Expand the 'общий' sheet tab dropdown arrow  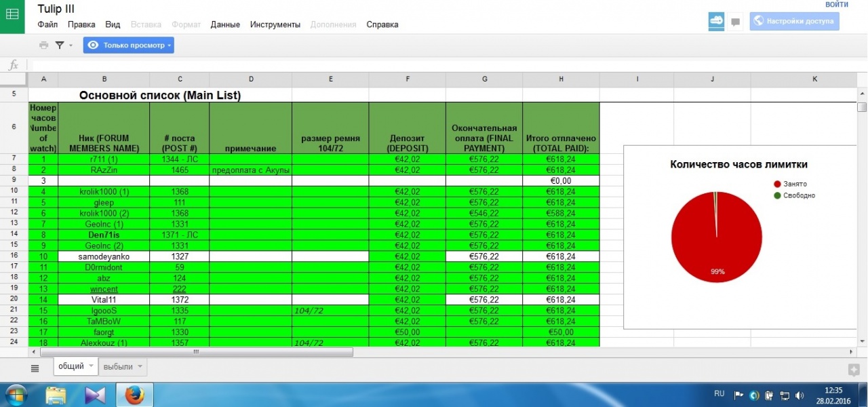[90, 366]
